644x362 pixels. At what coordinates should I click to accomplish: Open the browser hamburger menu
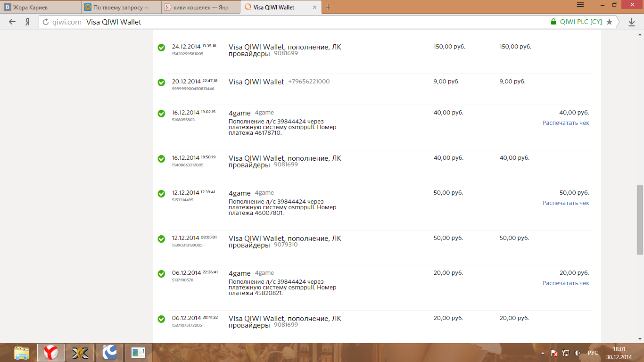(580, 5)
